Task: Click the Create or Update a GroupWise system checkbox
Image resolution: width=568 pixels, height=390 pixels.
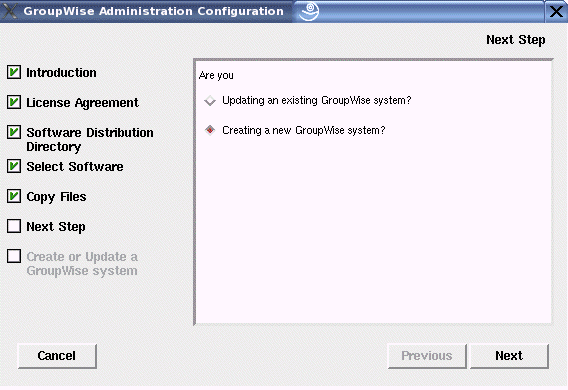Action: point(14,256)
